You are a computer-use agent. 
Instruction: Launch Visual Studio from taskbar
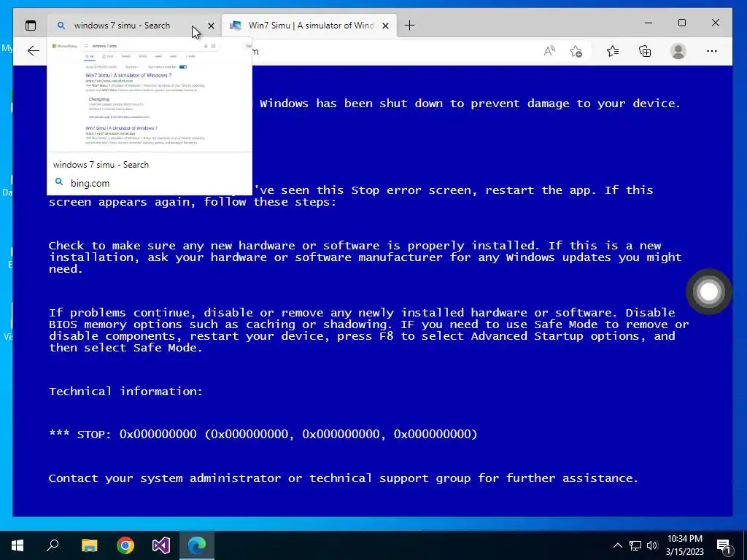(x=161, y=545)
